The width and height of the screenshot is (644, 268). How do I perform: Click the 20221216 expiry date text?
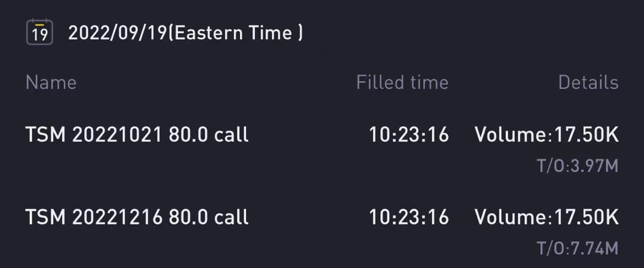[x=117, y=217]
